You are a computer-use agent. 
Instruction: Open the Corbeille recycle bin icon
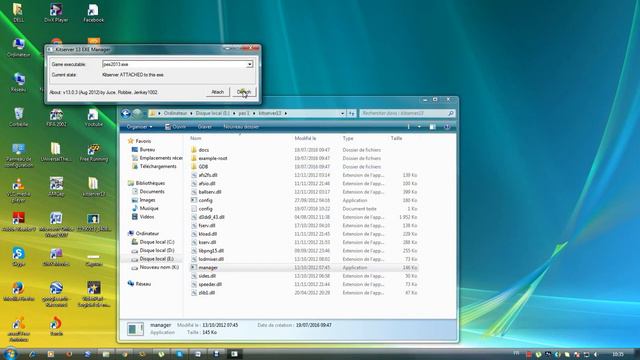click(18, 117)
